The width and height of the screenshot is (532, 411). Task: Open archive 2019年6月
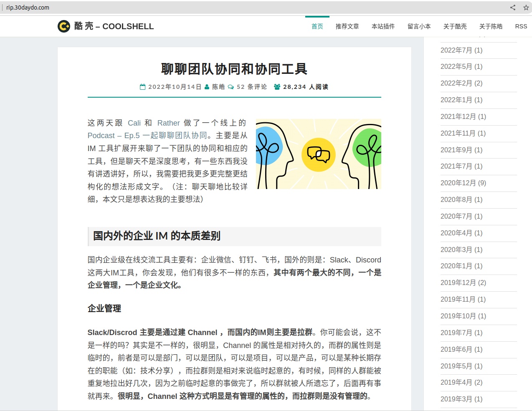[x=461, y=349]
